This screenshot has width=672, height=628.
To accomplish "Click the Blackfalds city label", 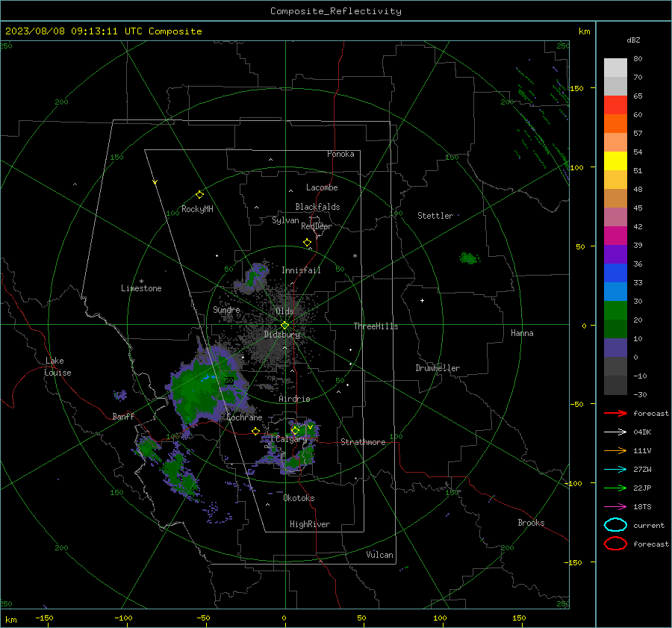I will (317, 207).
